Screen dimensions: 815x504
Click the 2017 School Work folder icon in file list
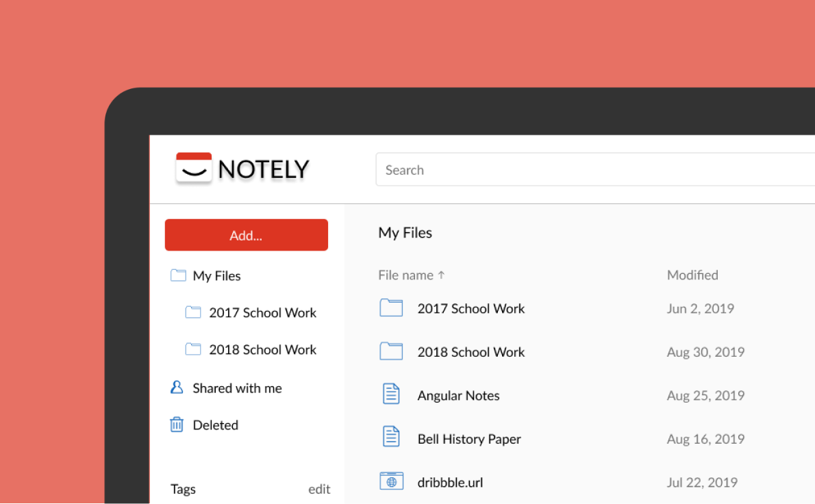click(x=391, y=307)
